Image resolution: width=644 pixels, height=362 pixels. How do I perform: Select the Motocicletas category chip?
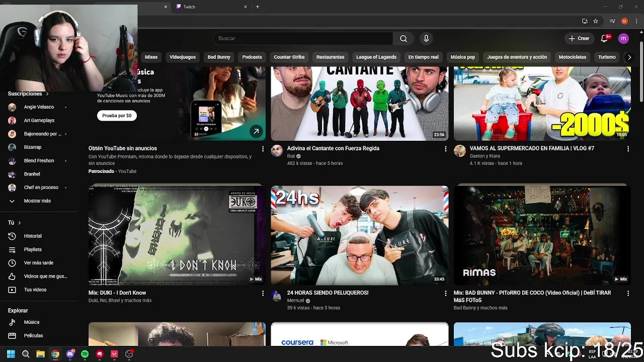573,57
